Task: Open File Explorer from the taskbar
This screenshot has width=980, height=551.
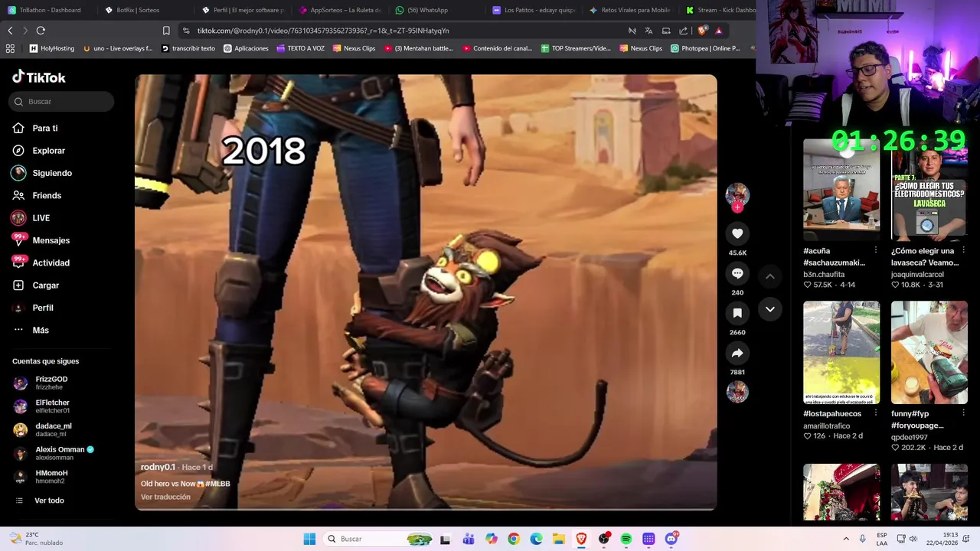Action: (x=559, y=539)
